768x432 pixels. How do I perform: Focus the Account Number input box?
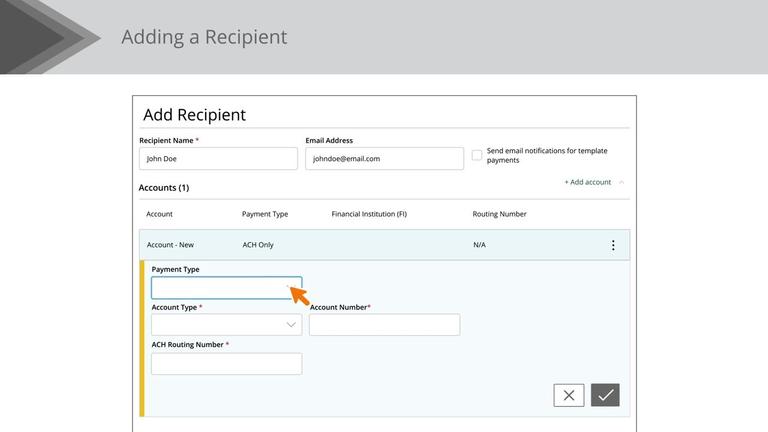384,325
